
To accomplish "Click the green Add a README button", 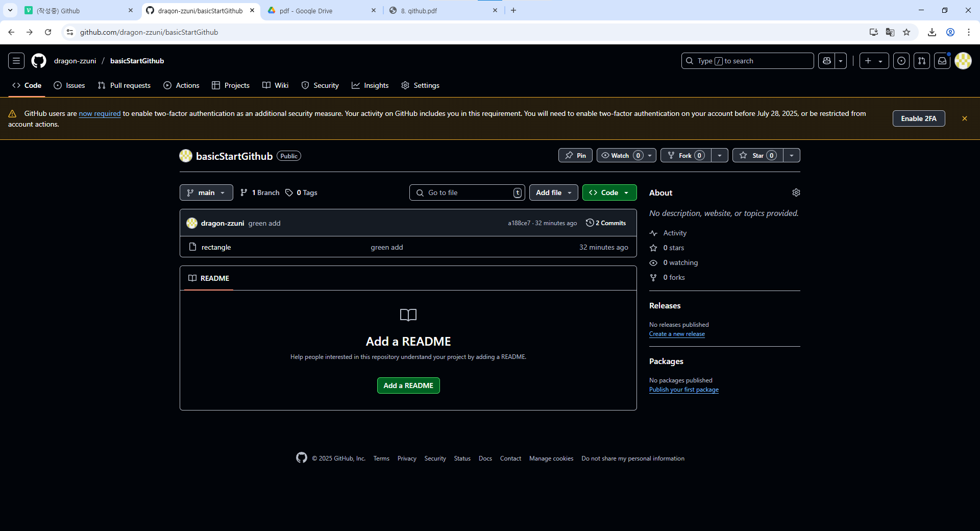I will pyautogui.click(x=408, y=385).
